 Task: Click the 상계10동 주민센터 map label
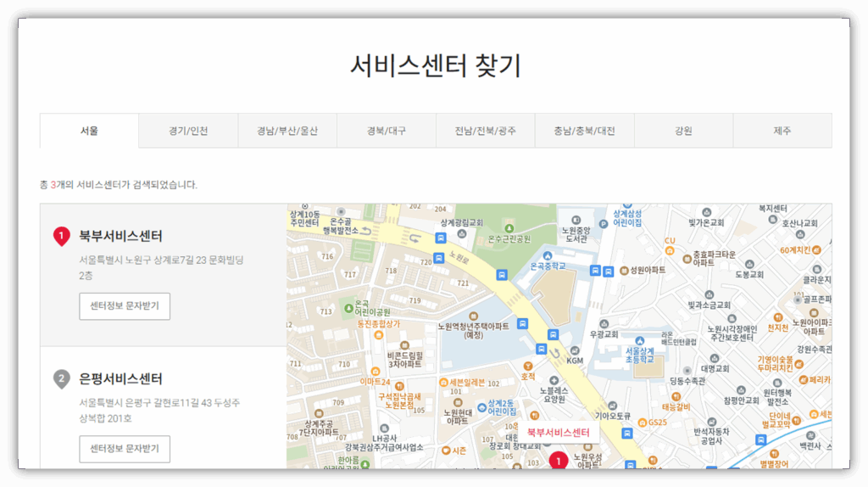[304, 218]
